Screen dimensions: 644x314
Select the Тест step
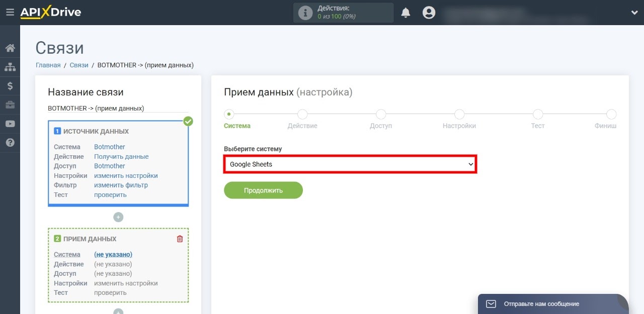538,120
